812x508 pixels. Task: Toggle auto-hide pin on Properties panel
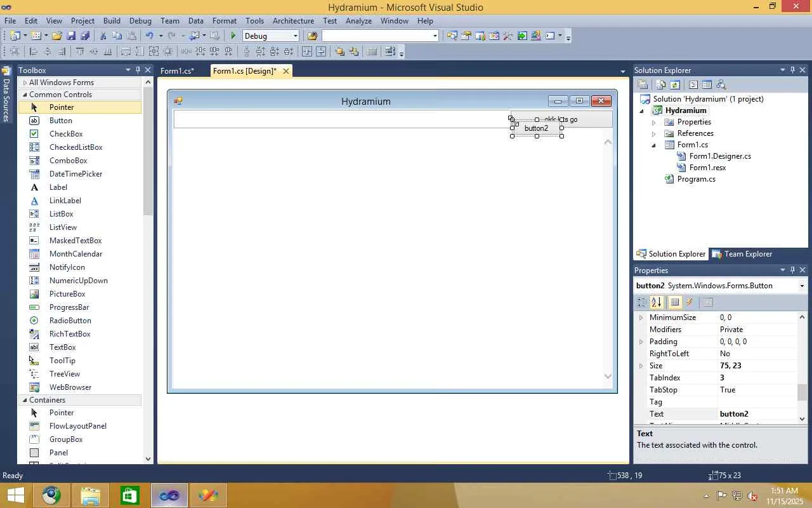792,270
